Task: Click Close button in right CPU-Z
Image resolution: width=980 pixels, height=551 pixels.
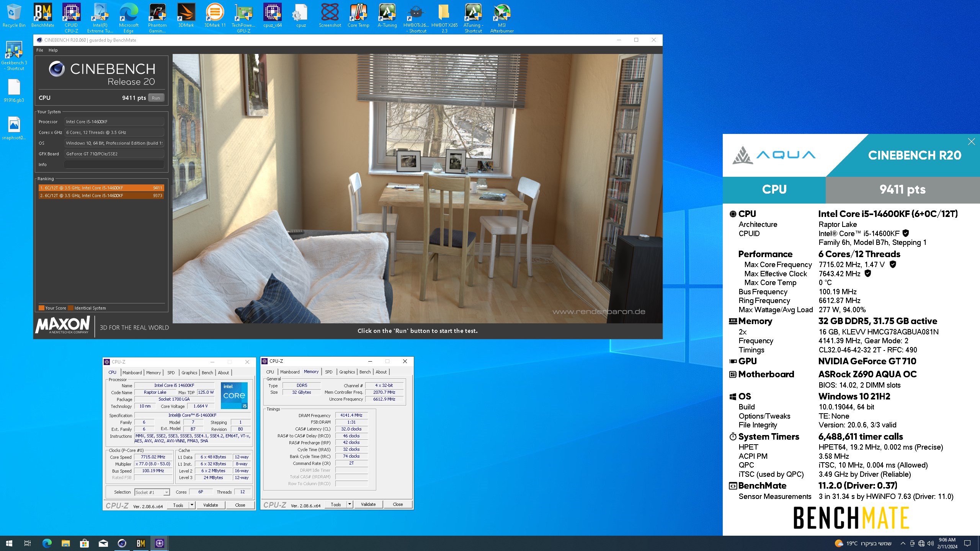Action: [x=398, y=504]
